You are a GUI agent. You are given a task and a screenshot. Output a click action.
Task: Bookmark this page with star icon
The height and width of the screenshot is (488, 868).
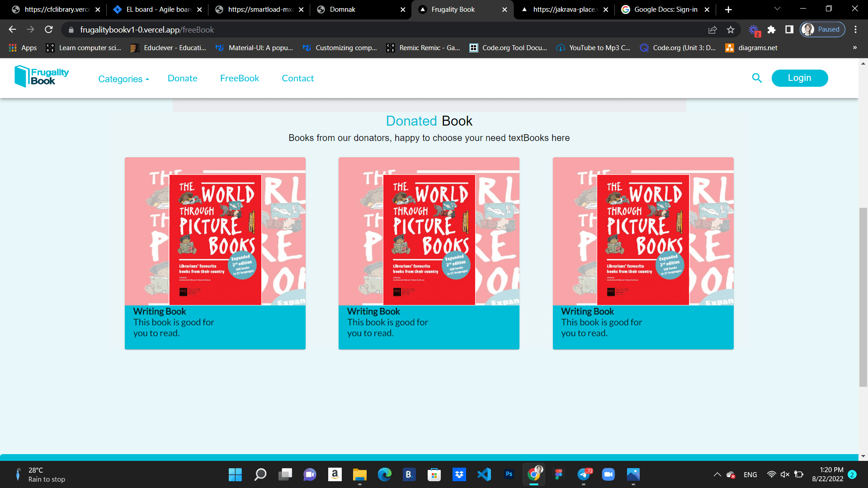[x=731, y=29]
